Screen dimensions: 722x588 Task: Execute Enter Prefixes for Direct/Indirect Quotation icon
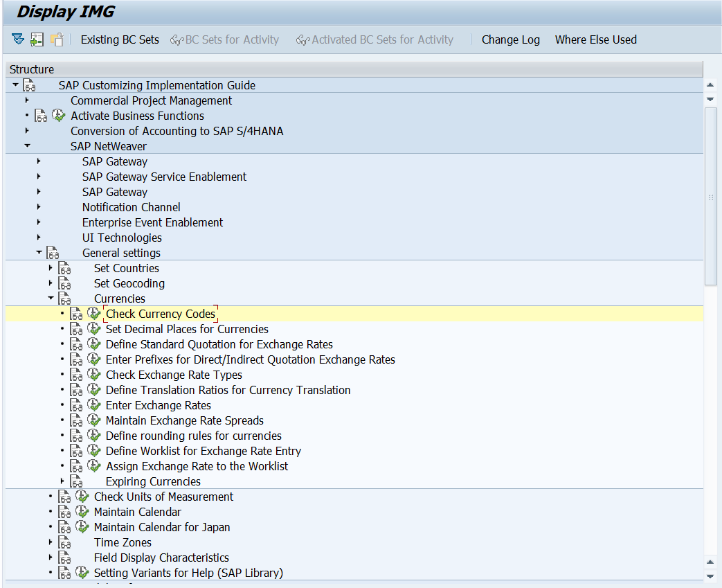pyautogui.click(x=94, y=359)
